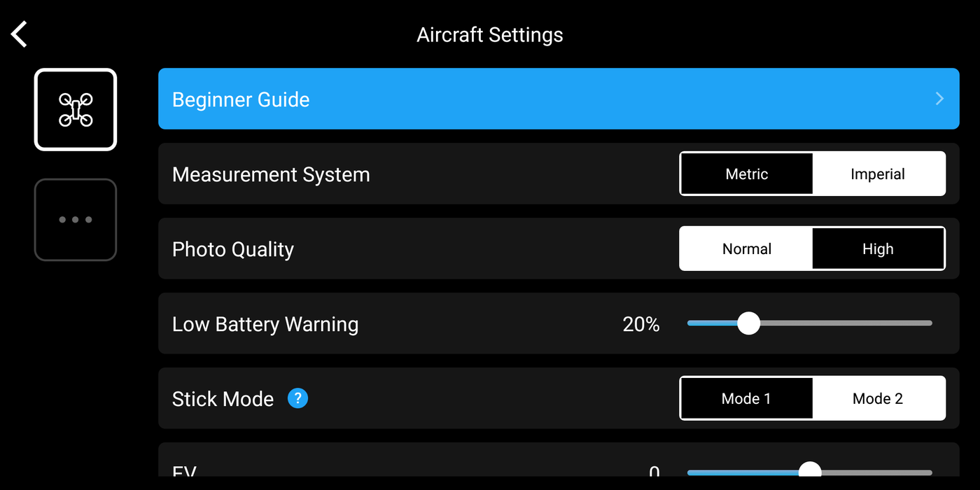
Task: Choose Stick Mode 1
Action: tap(746, 399)
